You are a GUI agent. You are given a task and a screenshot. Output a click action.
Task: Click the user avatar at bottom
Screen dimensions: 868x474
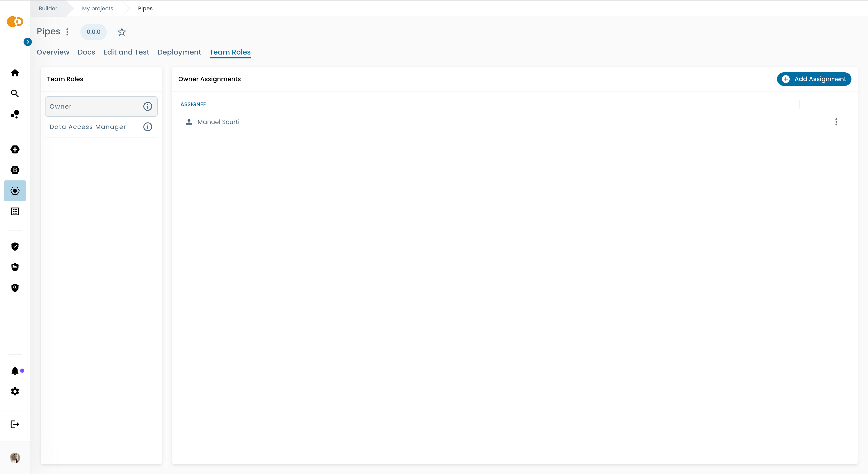coord(15,457)
